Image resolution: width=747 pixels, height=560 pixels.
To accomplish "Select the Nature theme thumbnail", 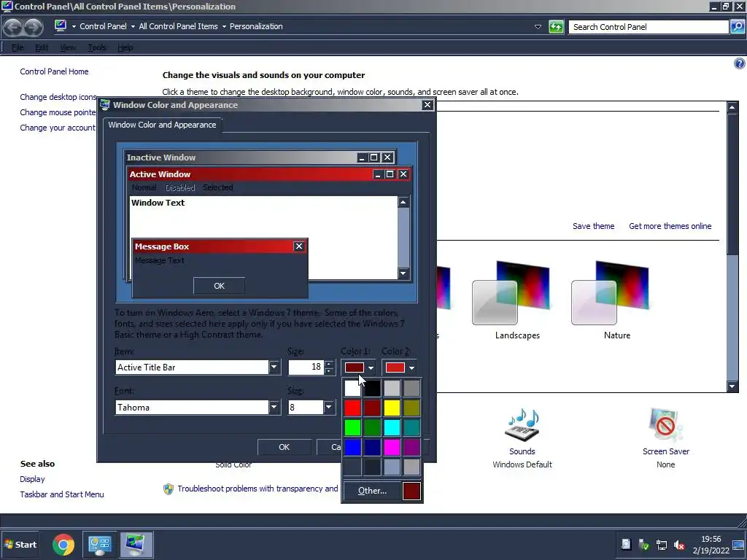I will coord(611,293).
